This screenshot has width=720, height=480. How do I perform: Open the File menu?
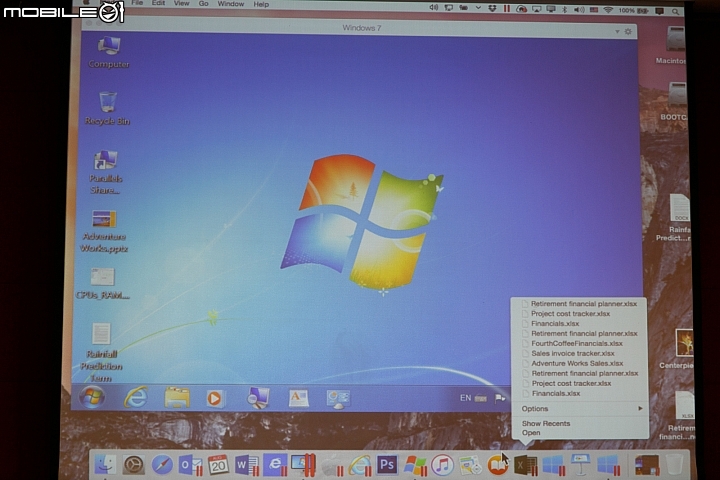click(137, 3)
